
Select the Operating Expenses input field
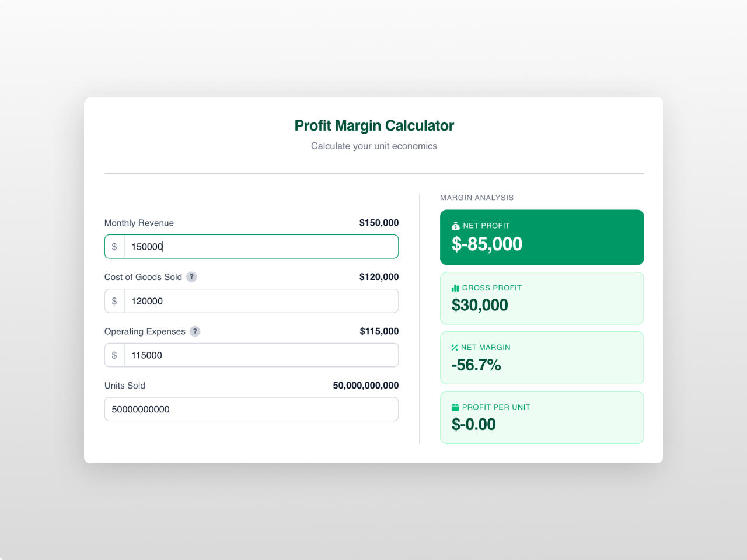[x=260, y=355]
